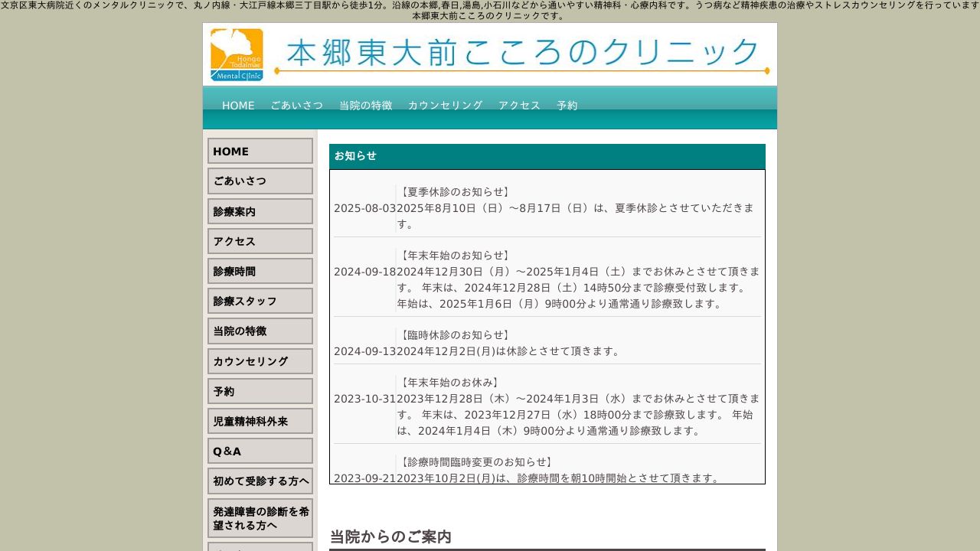Open the clinic logo to return home
This screenshot has width=980, height=551.
[x=236, y=54]
